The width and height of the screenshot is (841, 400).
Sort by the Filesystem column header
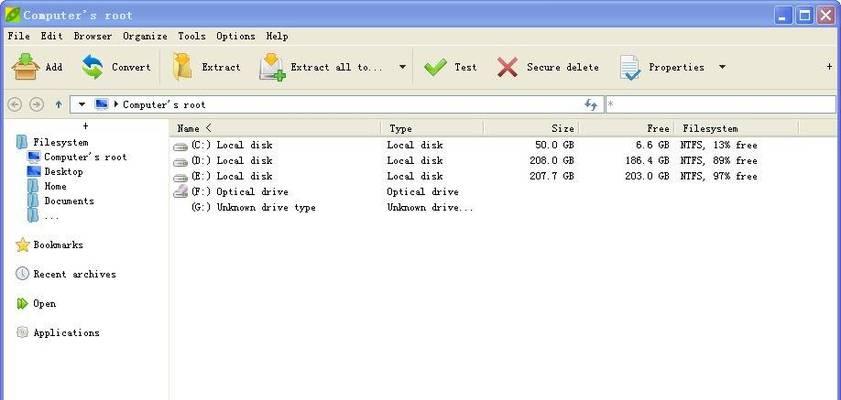click(x=737, y=128)
